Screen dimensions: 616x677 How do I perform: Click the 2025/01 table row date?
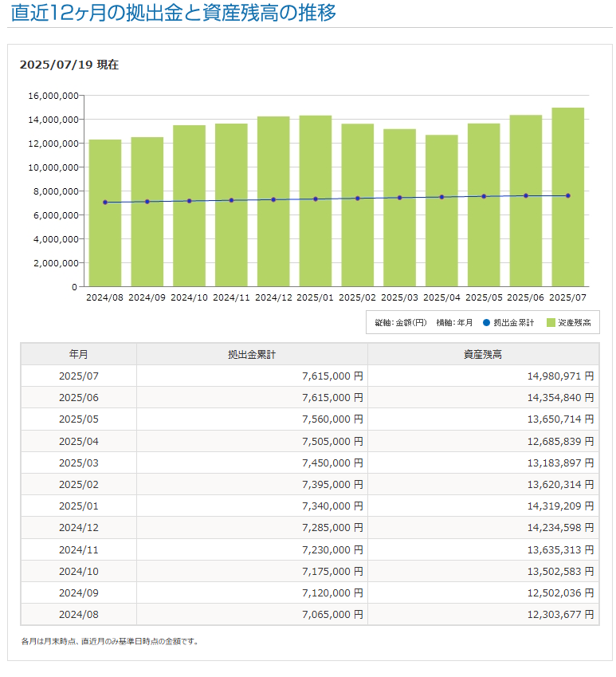(x=79, y=506)
